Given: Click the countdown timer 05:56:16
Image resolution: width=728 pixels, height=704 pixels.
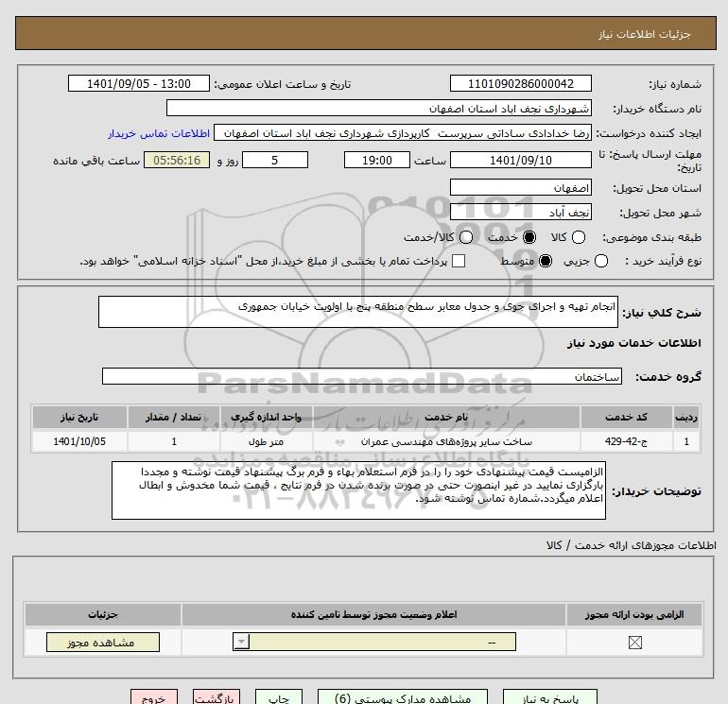Looking at the screenshot, I should click(177, 160).
